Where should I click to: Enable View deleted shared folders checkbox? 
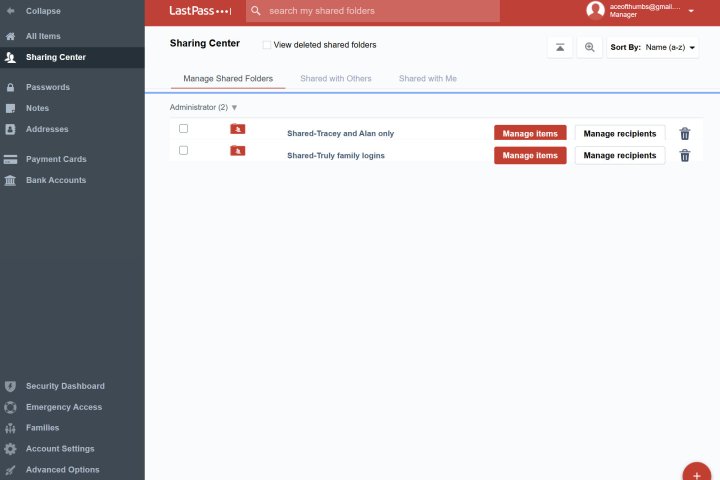tap(267, 45)
